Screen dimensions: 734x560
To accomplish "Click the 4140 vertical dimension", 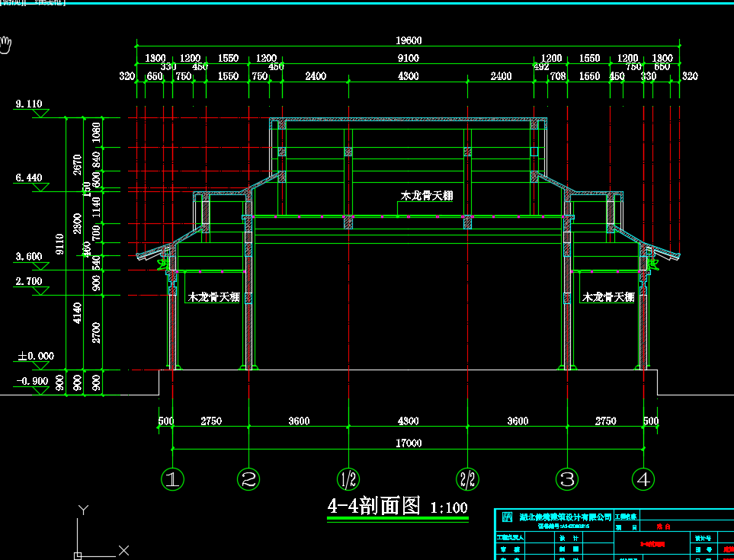I will [78, 312].
